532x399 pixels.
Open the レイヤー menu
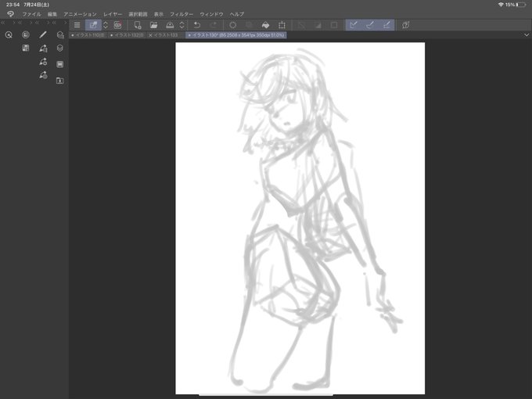(x=113, y=14)
